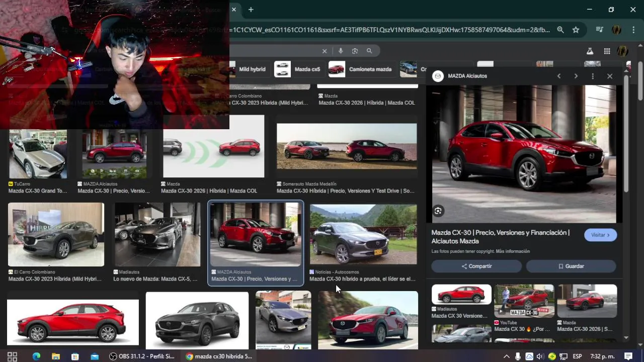Open volume control in system tray
This screenshot has height=362, width=644.
tap(540, 356)
